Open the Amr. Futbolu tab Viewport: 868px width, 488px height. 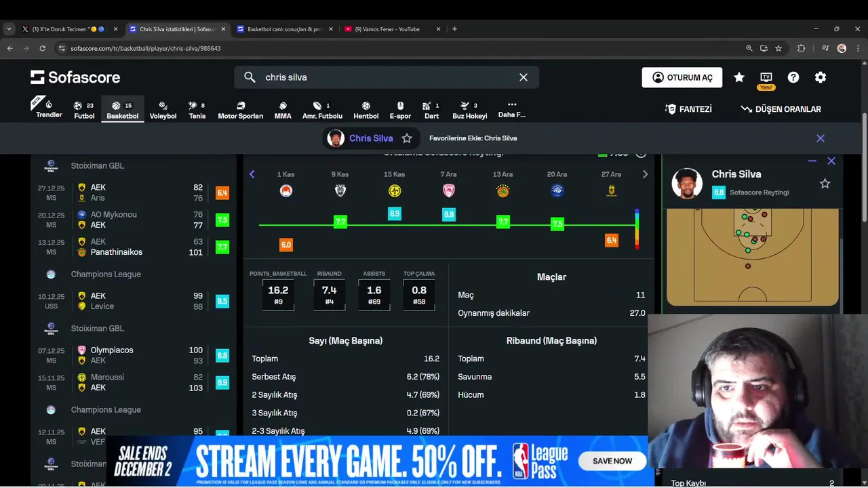click(x=322, y=110)
